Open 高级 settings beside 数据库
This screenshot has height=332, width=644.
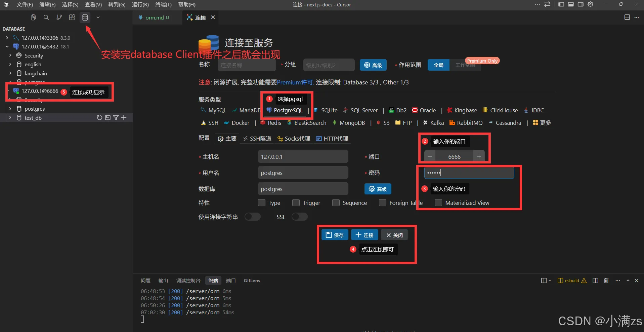(378, 189)
